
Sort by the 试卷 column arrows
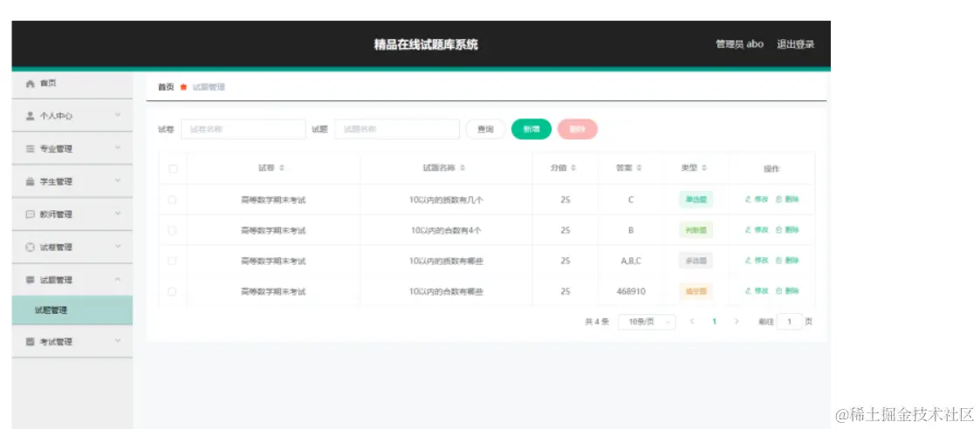282,168
